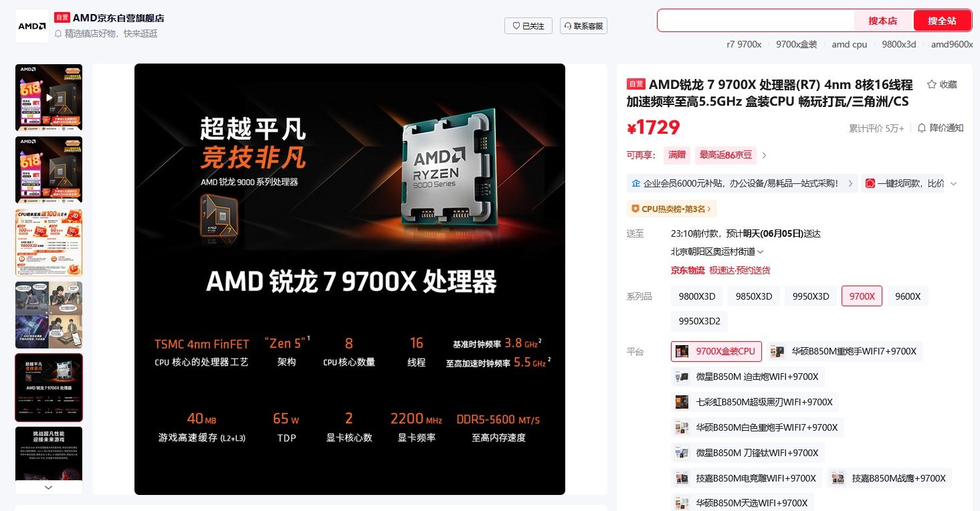This screenshot has width=980, height=511.
Task: Click the ¥1729 price text
Action: coord(653,128)
